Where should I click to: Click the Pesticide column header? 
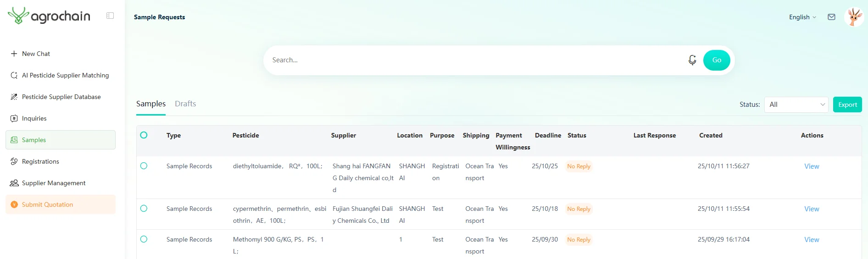click(x=245, y=135)
